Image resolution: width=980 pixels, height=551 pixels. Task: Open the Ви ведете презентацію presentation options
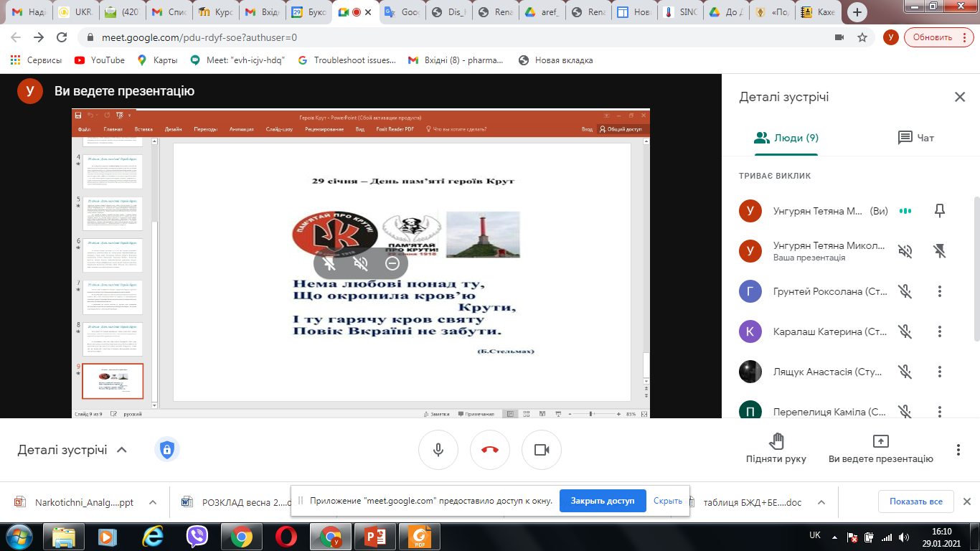pos(880,449)
